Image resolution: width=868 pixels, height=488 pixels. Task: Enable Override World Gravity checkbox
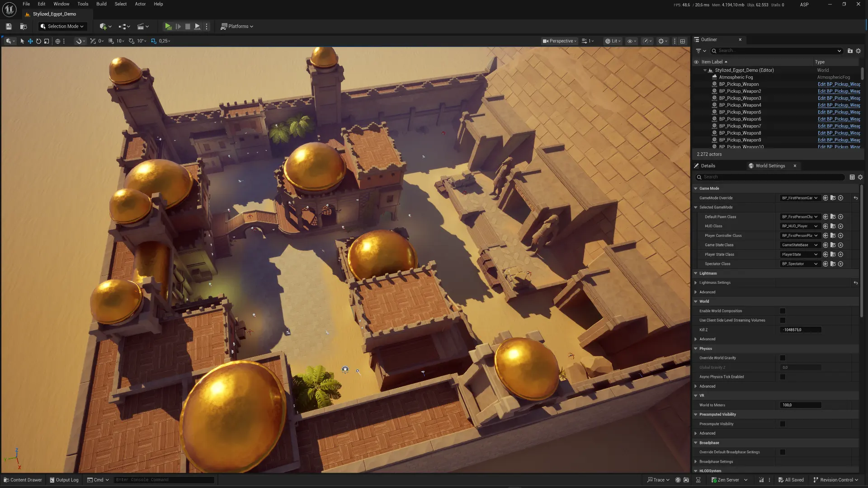click(x=783, y=358)
